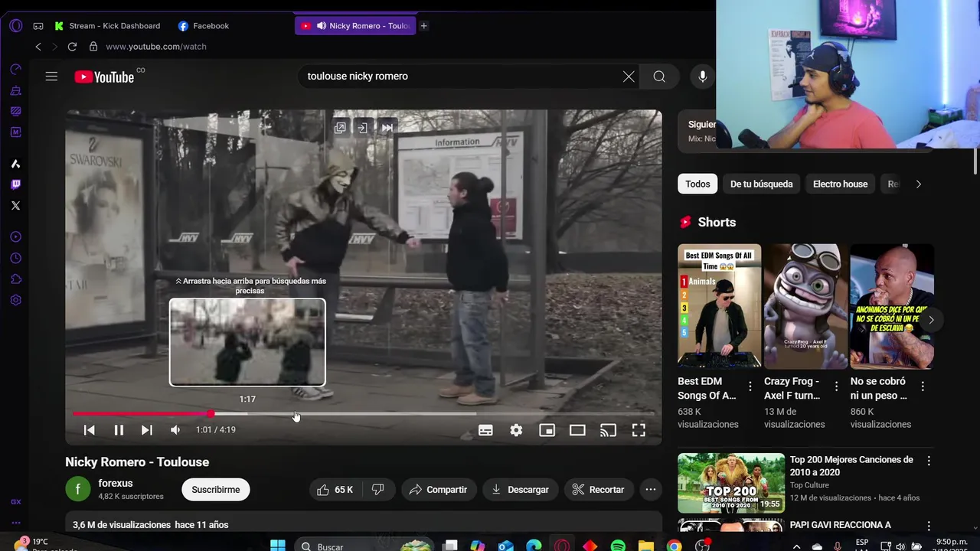Select the Todos filter chip
Viewport: 980px width, 551px height.
point(697,184)
